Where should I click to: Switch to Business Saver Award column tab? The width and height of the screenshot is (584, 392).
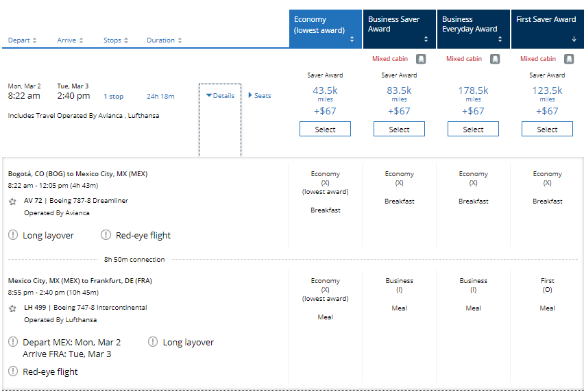tap(399, 29)
